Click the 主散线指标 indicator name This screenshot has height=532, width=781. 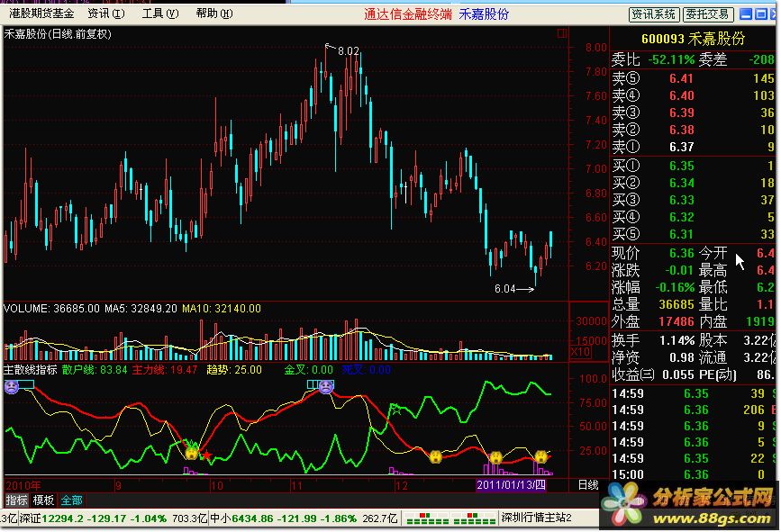[31, 370]
